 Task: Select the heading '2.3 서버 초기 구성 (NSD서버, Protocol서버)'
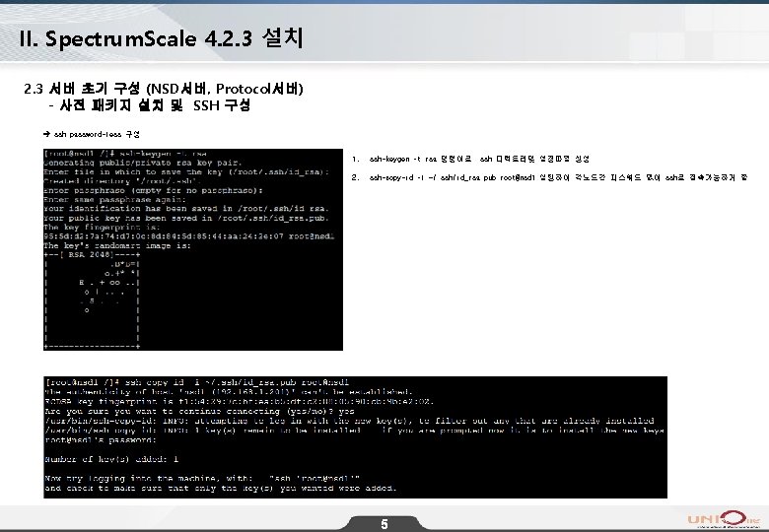tap(164, 89)
